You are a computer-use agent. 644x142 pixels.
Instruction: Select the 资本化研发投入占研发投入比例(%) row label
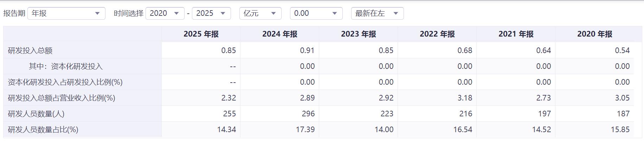[65, 82]
